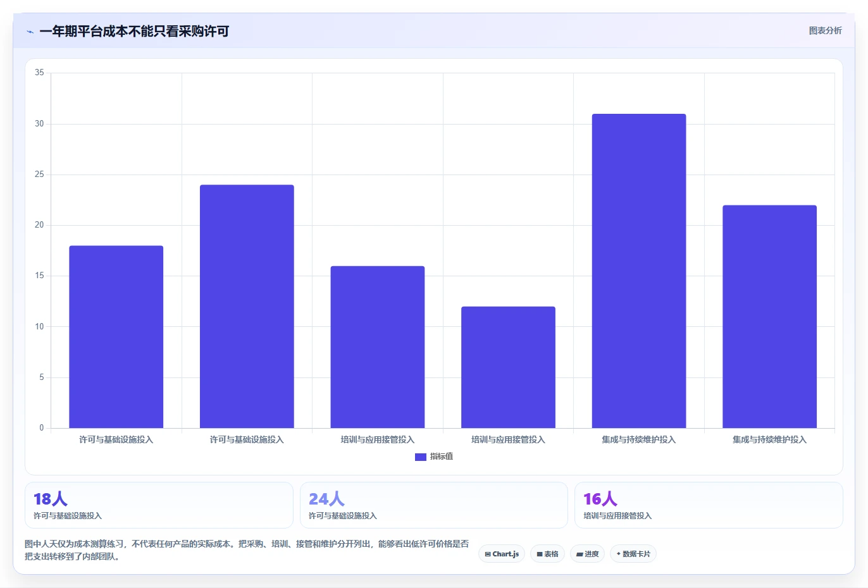Select the 数据卡片 tag chip

(633, 554)
